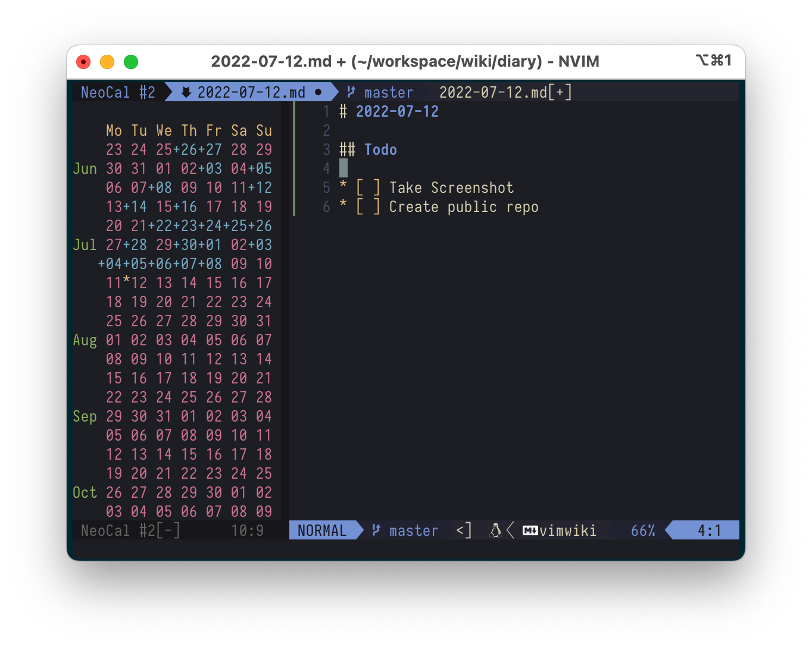Image resolution: width=812 pixels, height=649 pixels.
Task: Click the modified-buffer dot on 2022-07-12.md tab
Action: coord(319,92)
